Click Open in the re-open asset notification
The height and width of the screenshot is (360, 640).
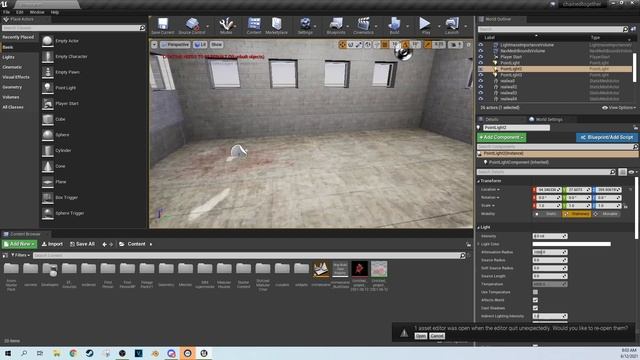(x=421, y=336)
